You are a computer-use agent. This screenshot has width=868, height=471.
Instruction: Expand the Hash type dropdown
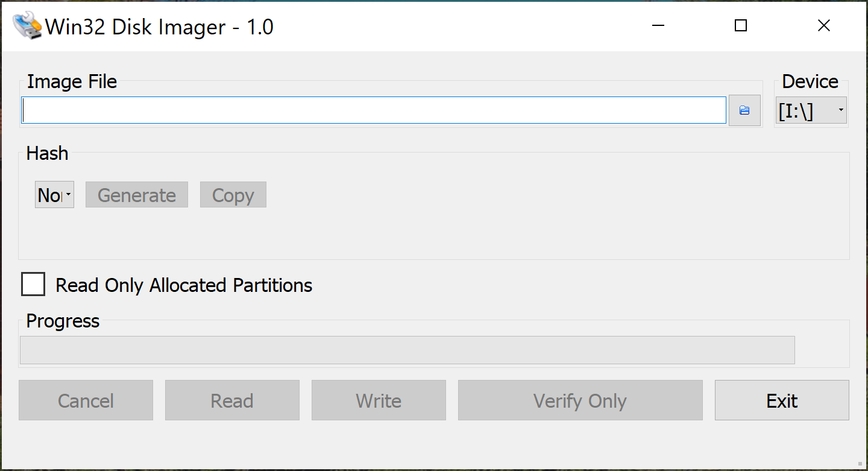point(54,195)
